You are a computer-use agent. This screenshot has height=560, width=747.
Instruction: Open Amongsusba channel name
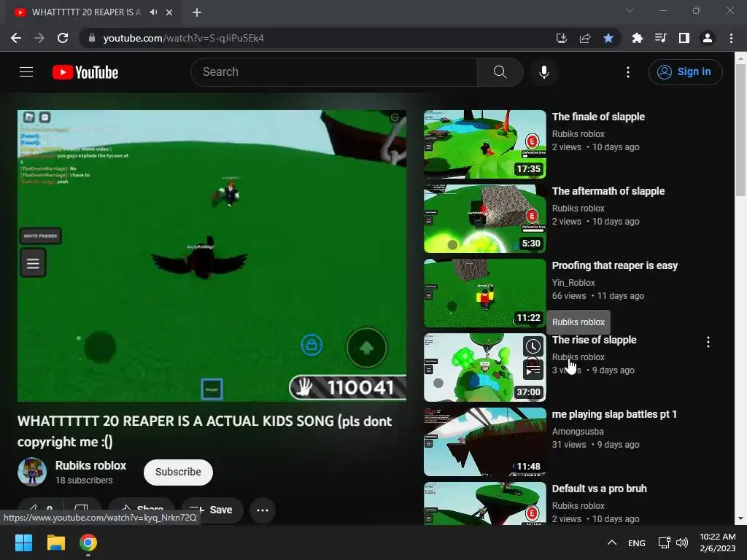click(578, 432)
